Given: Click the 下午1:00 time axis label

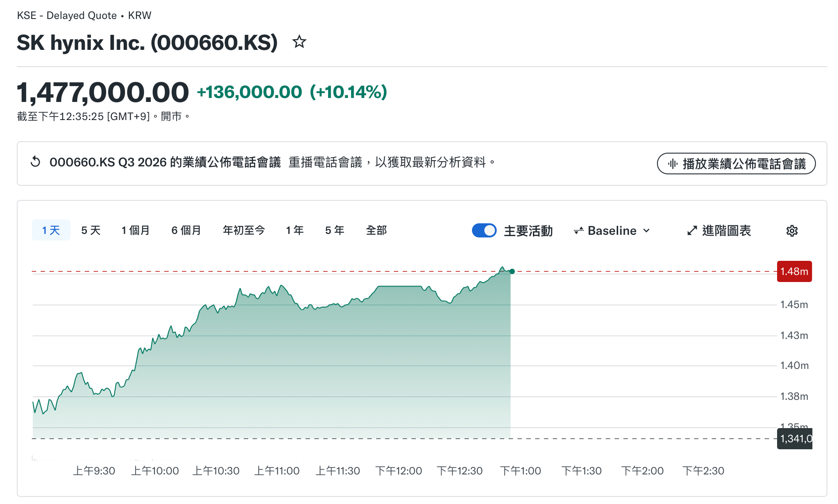Looking at the screenshot, I should click(521, 471).
